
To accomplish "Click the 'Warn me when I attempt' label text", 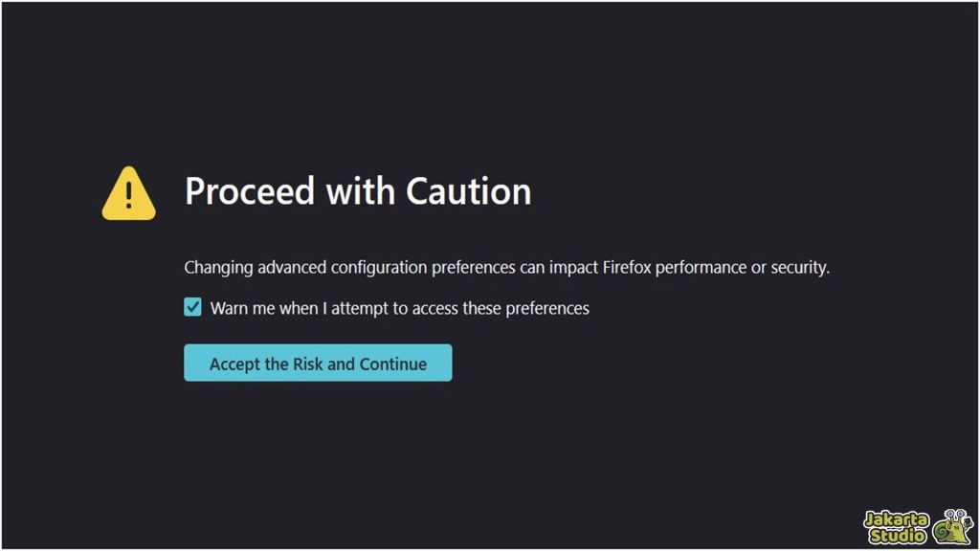I will 399,308.
